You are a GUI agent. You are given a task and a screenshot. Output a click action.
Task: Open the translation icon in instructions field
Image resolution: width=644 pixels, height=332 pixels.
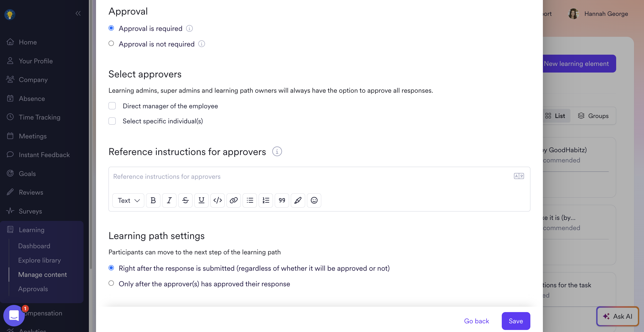point(519,176)
